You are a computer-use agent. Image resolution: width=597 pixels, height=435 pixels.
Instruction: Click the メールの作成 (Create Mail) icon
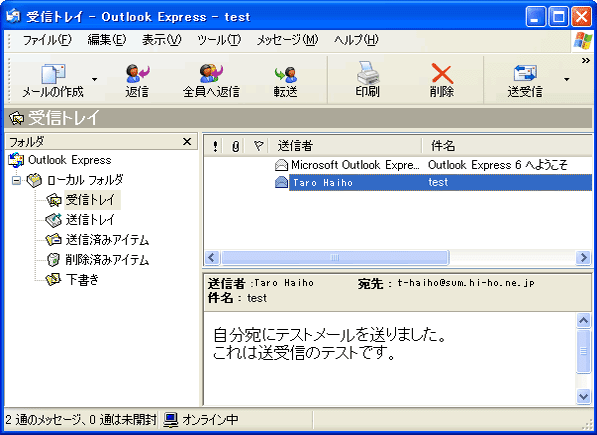click(x=53, y=73)
